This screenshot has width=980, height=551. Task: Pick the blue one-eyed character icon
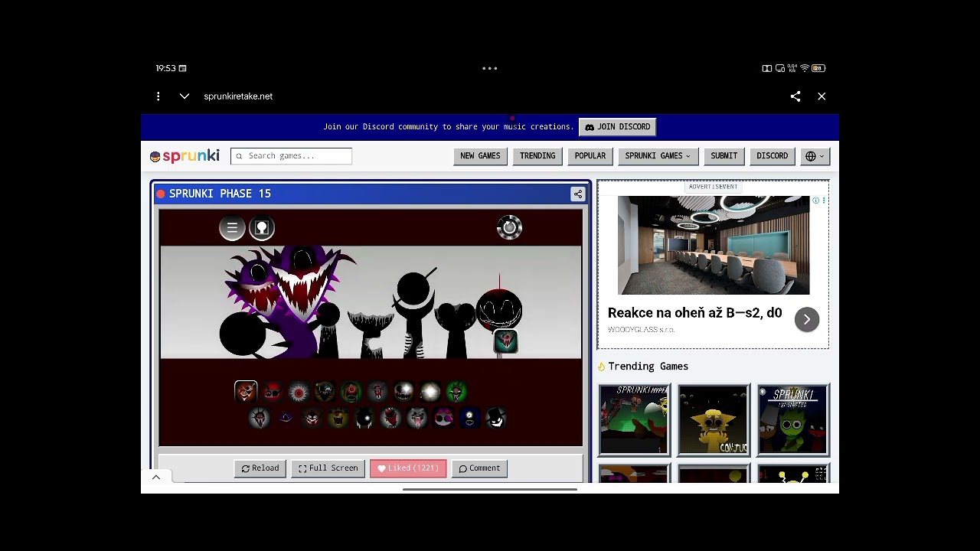[x=470, y=418]
